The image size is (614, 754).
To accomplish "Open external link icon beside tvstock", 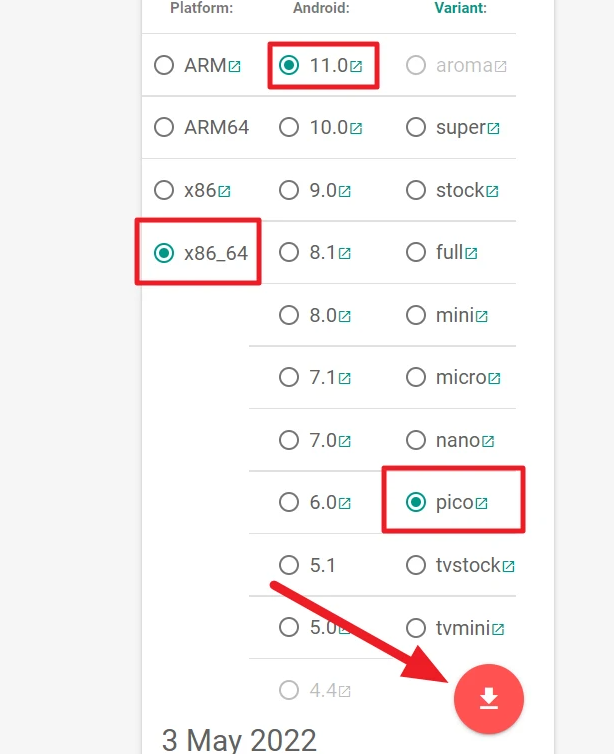I will [x=508, y=566].
